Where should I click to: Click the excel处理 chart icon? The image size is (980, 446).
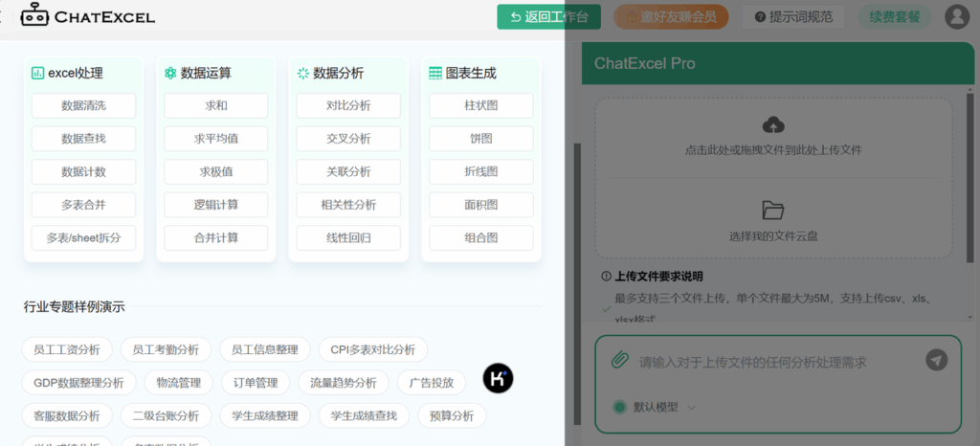coord(37,73)
